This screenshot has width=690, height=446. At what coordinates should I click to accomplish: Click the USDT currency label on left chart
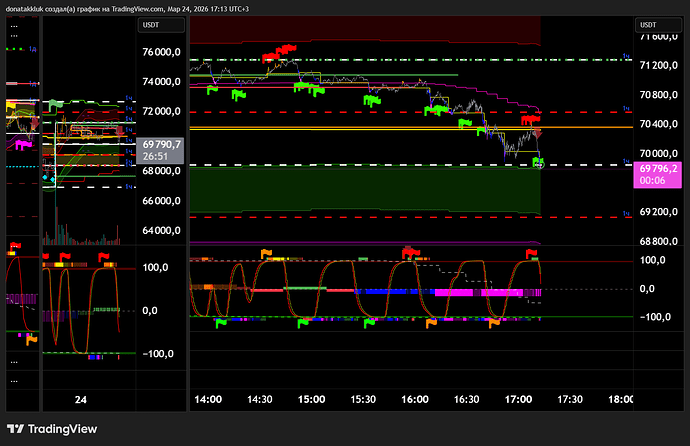point(152,24)
